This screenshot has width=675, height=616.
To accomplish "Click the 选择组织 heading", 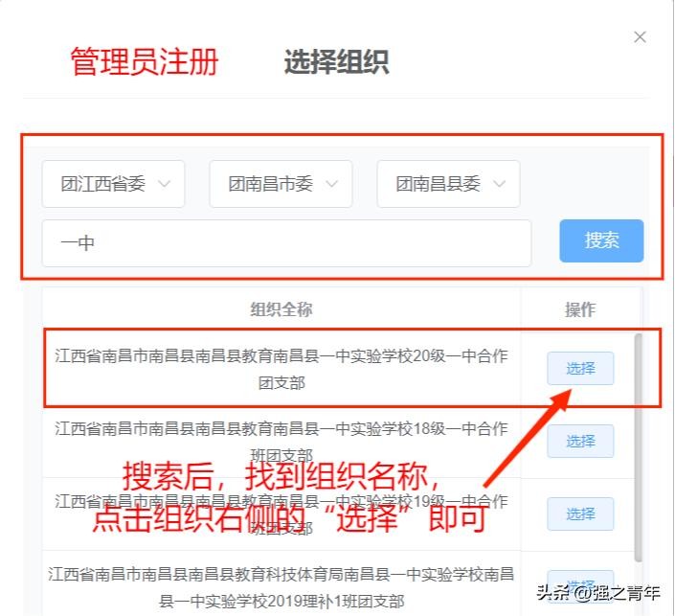I will tap(337, 62).
